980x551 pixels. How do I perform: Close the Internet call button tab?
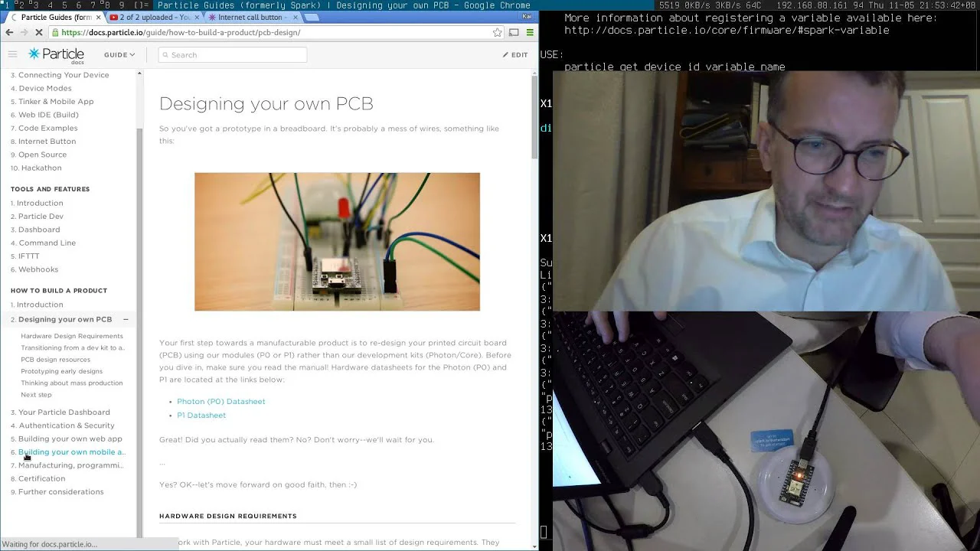point(296,17)
